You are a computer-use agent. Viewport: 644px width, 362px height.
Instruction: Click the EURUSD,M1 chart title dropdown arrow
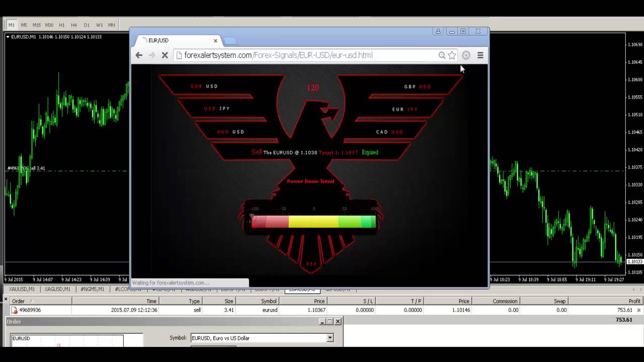click(8, 37)
